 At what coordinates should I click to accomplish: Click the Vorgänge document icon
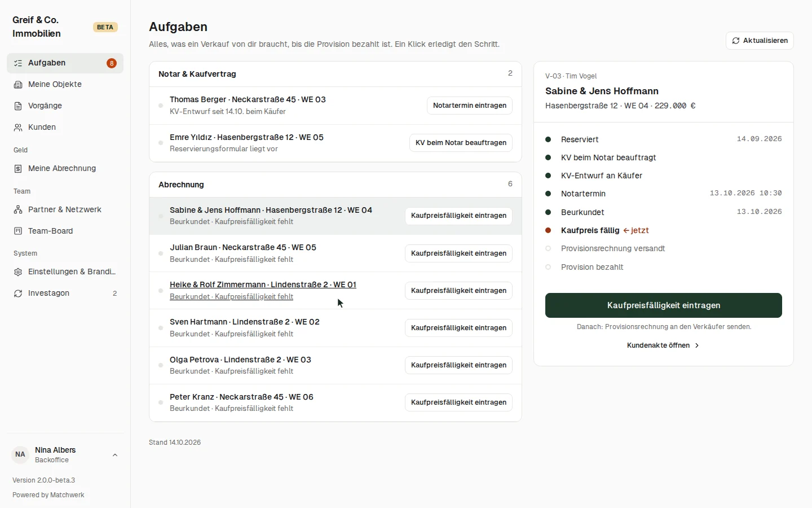(18, 106)
